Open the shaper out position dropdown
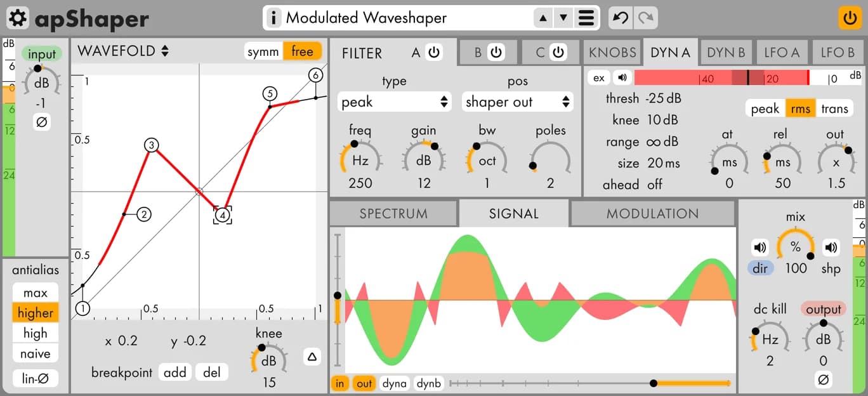 pos(517,102)
